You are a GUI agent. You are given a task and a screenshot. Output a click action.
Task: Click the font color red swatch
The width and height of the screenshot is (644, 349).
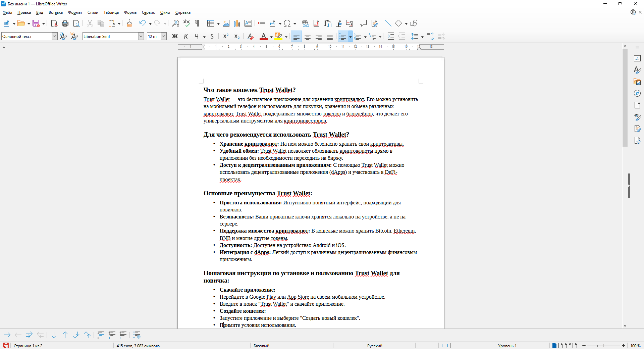click(264, 36)
